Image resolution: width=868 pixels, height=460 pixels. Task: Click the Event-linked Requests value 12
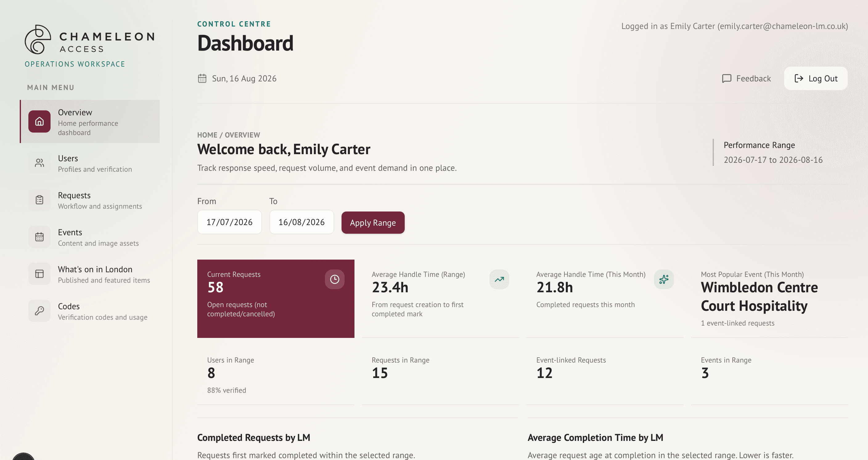pyautogui.click(x=544, y=373)
